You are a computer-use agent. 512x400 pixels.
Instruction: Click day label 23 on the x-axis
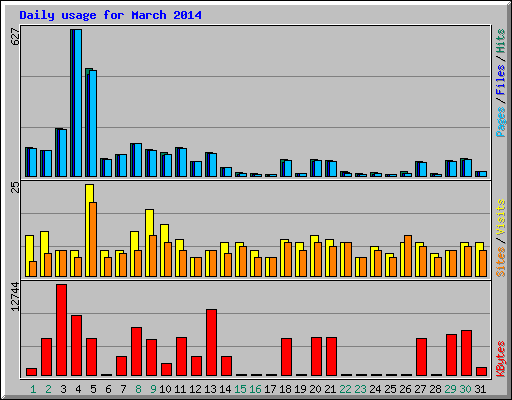(x=360, y=389)
